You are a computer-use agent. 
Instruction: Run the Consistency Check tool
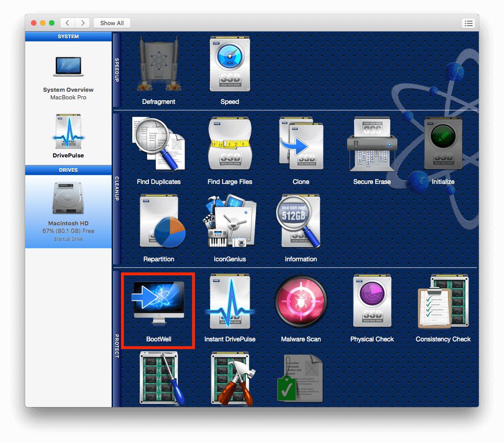pyautogui.click(x=443, y=301)
